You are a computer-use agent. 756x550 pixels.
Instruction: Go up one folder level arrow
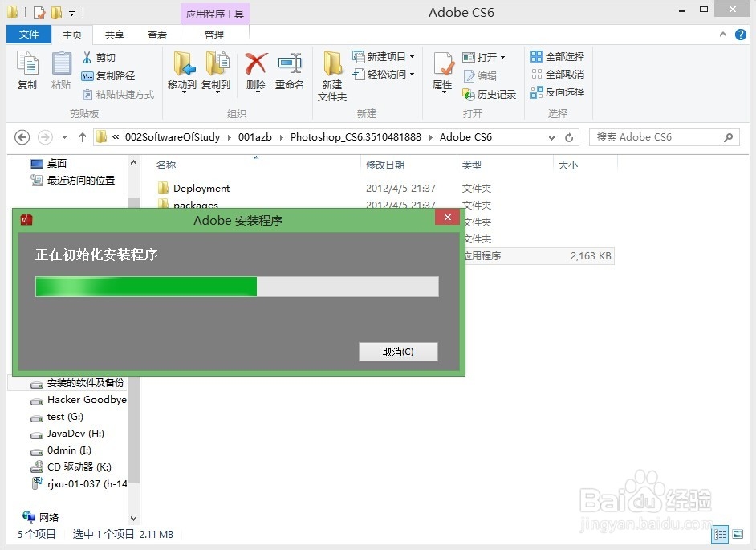83,137
